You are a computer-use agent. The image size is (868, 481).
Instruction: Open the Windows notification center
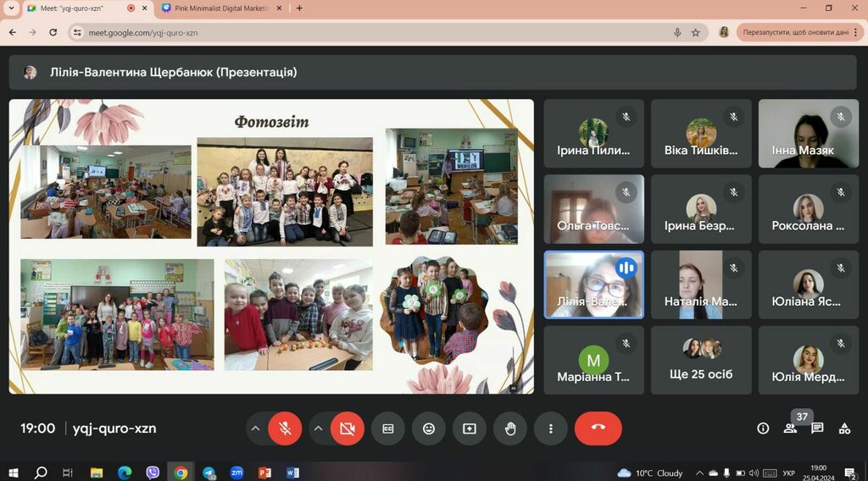point(850,473)
